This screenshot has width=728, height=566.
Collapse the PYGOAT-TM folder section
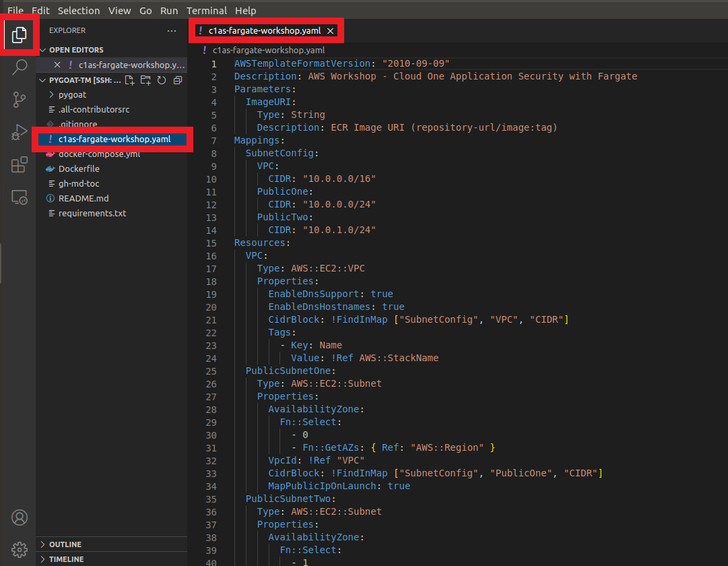coord(42,80)
